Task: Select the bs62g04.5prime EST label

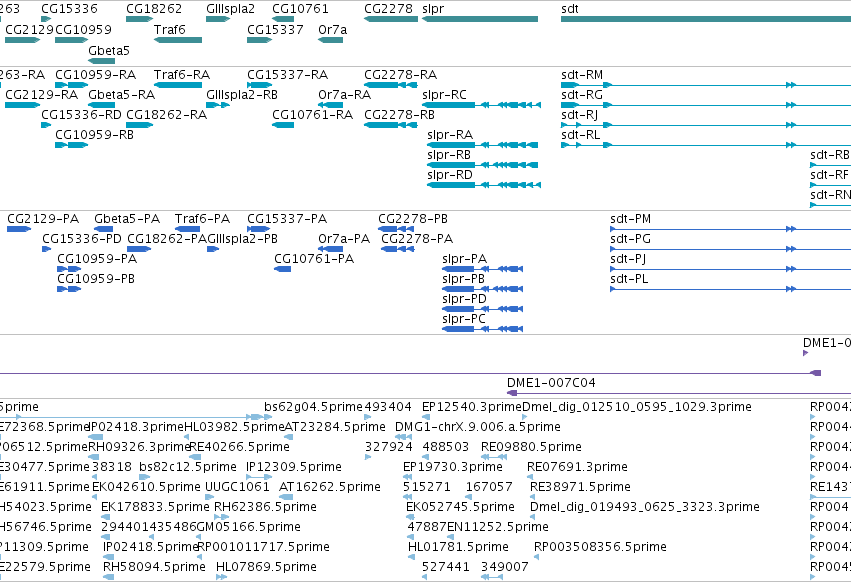Action: point(313,407)
